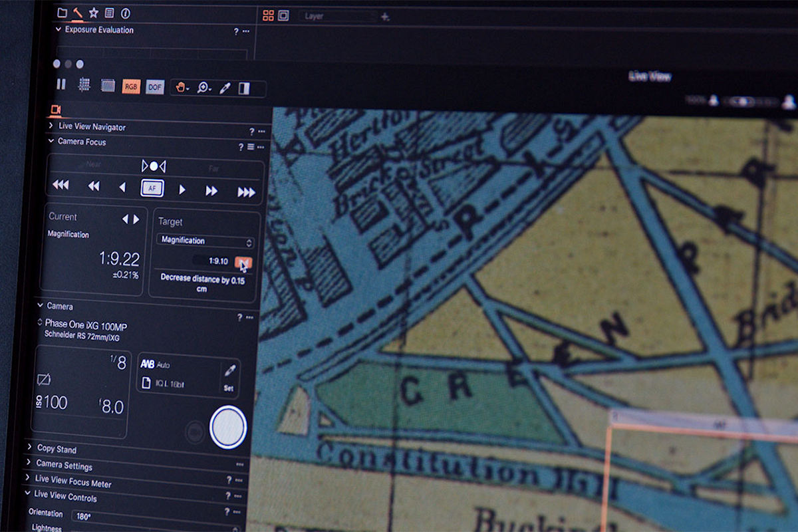
Task: Add a new layer with plus icon
Action: click(x=385, y=17)
